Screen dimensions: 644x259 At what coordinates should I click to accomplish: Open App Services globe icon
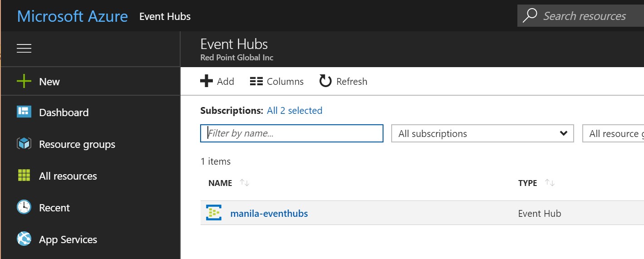[x=24, y=239]
